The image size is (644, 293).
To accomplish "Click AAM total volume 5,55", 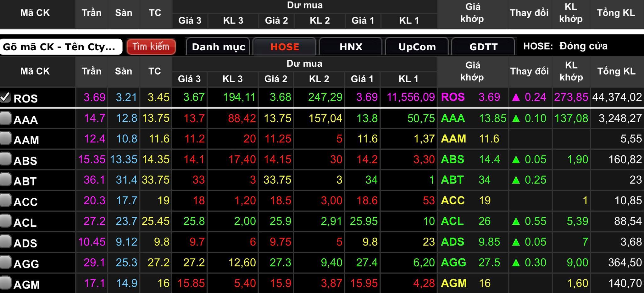I will point(631,139).
